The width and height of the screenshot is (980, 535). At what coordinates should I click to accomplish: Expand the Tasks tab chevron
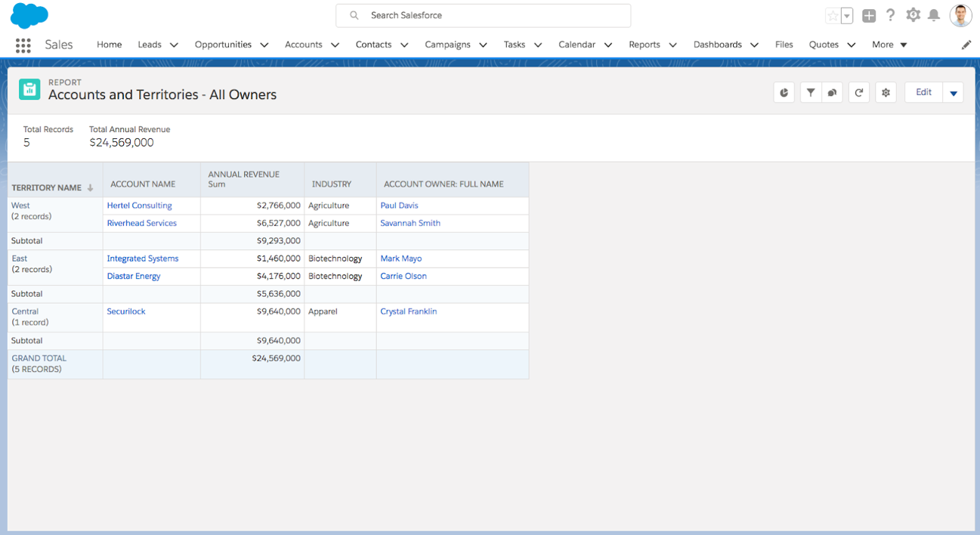538,45
